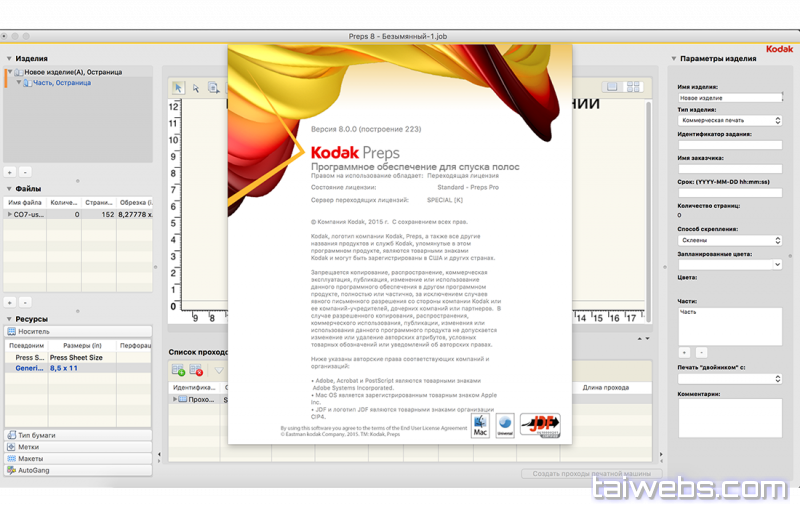
Task: Click the page tool icon in toolbar
Action: coord(214,88)
